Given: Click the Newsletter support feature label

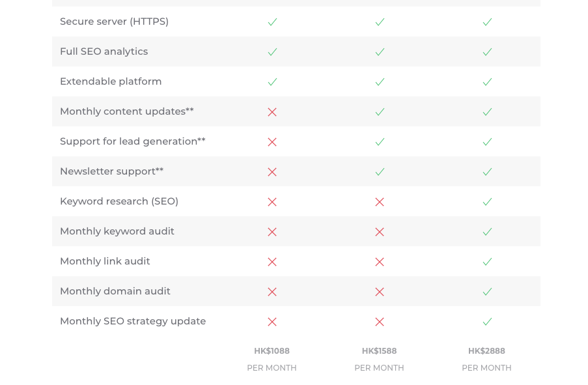Looking at the screenshot, I should 111,171.
